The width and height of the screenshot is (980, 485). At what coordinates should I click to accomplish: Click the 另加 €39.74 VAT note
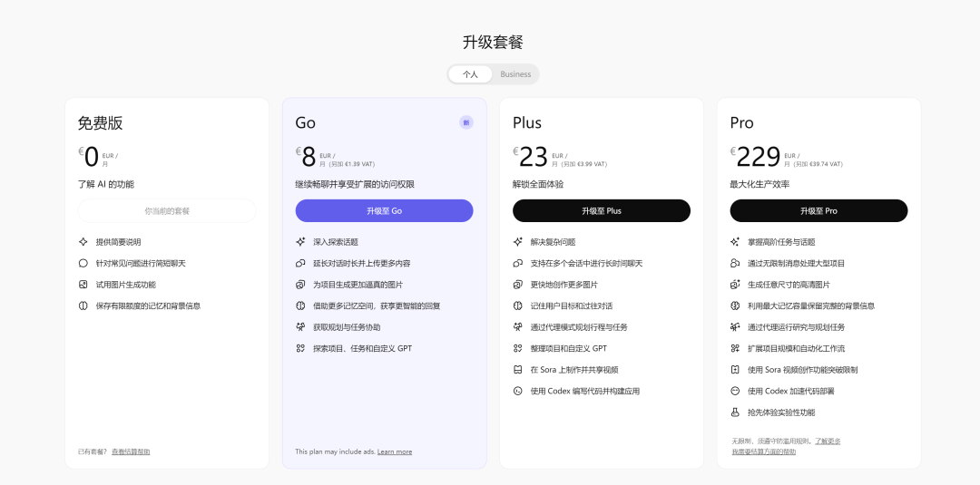pos(818,164)
